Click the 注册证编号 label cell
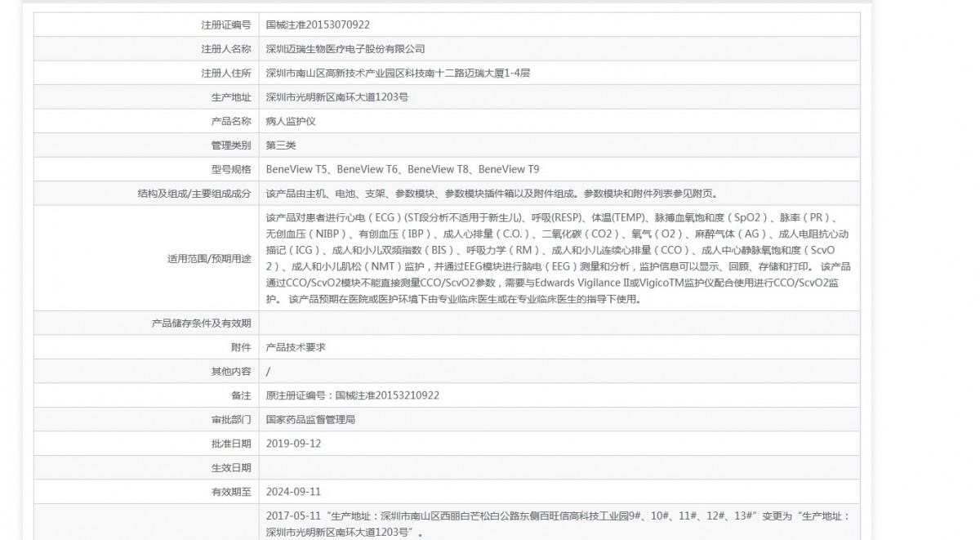Screen dimensions: 980x540 click(x=226, y=25)
